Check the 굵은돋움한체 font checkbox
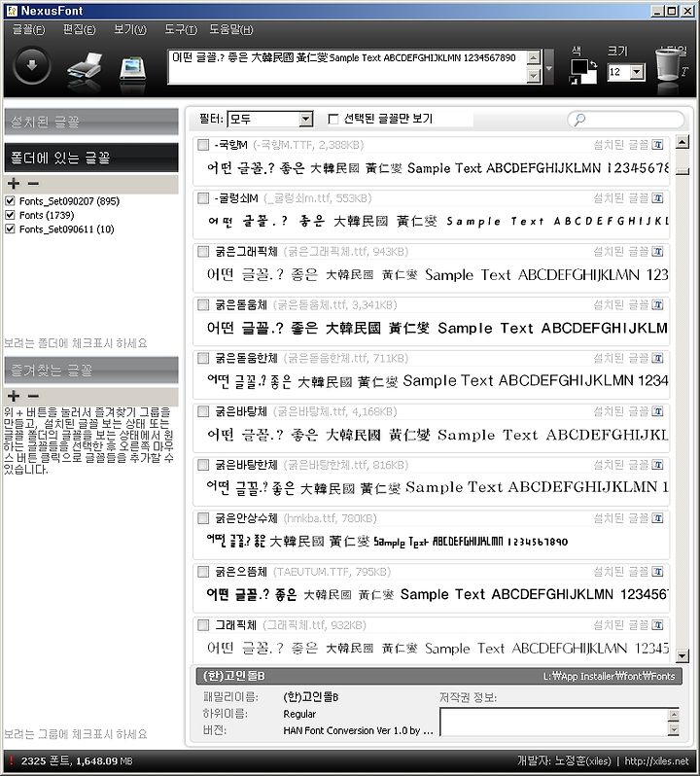 tap(203, 358)
